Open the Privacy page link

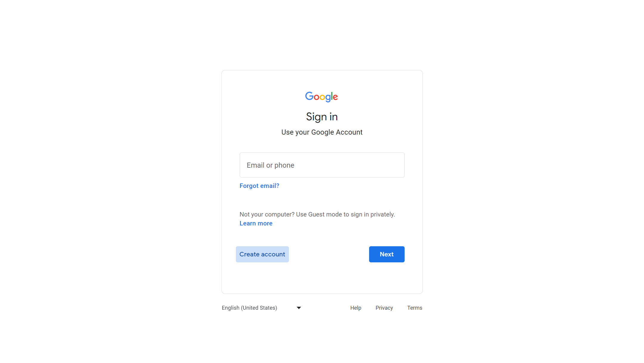click(x=384, y=308)
